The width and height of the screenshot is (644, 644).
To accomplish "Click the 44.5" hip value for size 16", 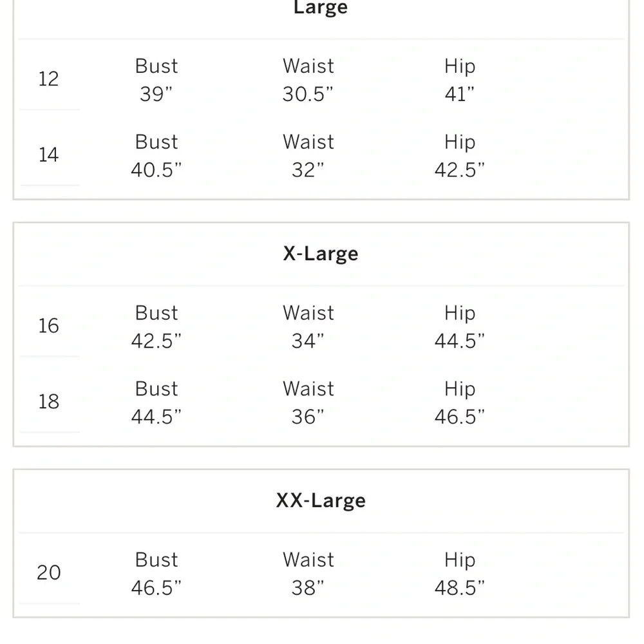I will click(x=460, y=341).
